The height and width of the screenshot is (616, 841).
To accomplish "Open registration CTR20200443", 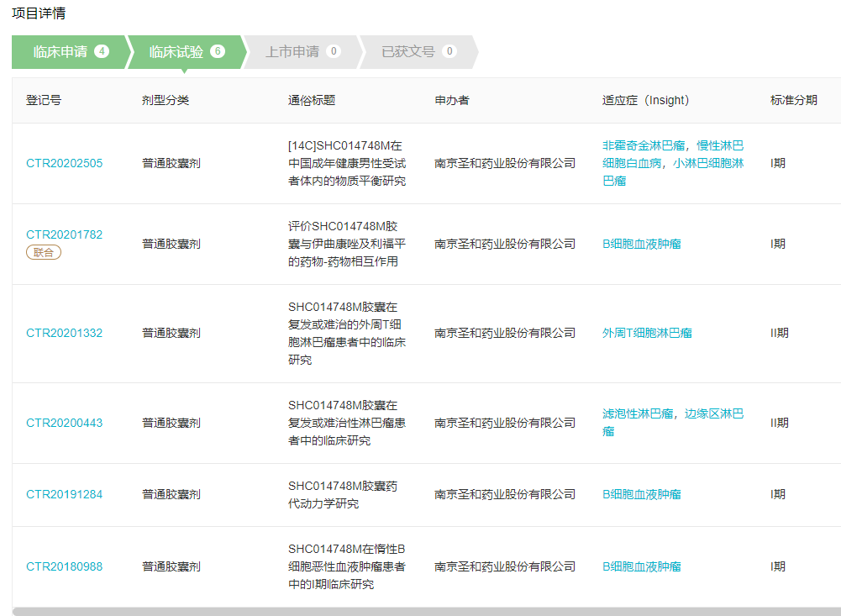I will [x=65, y=423].
